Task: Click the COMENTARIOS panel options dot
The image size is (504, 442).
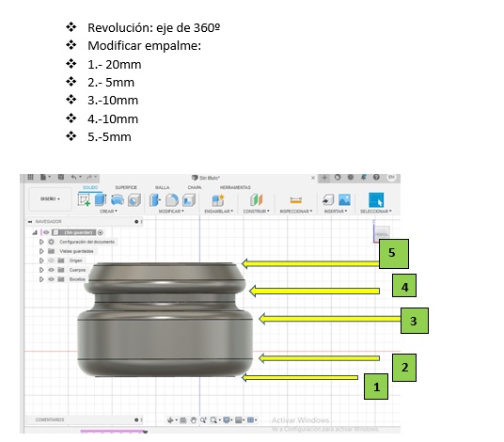Action: click(136, 419)
